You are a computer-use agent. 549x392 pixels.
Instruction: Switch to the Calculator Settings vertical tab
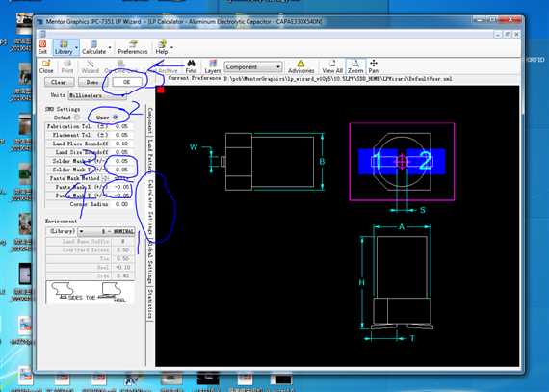[x=150, y=207]
